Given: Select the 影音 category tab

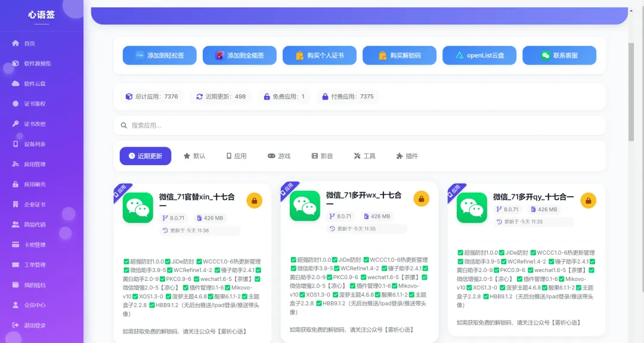Looking at the screenshot, I should pyautogui.click(x=323, y=156).
